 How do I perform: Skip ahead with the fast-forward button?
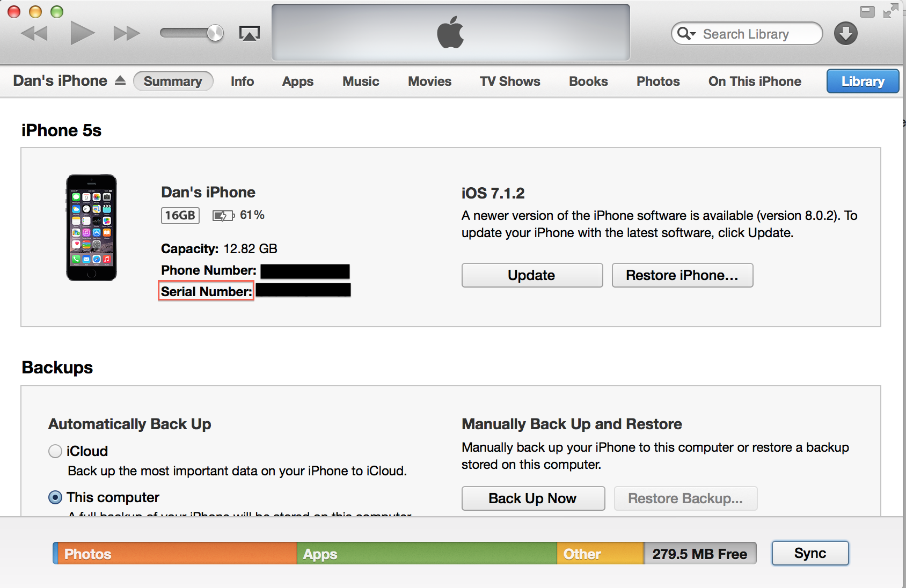click(x=127, y=33)
